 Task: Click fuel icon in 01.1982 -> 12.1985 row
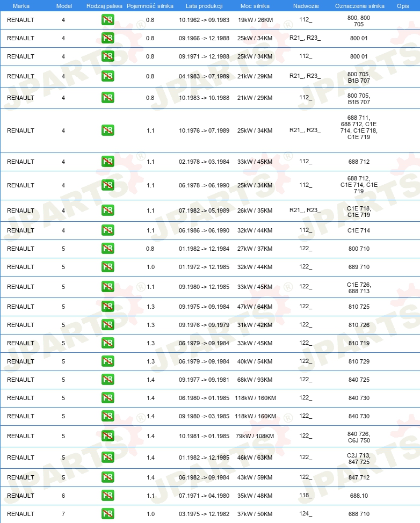tap(108, 457)
